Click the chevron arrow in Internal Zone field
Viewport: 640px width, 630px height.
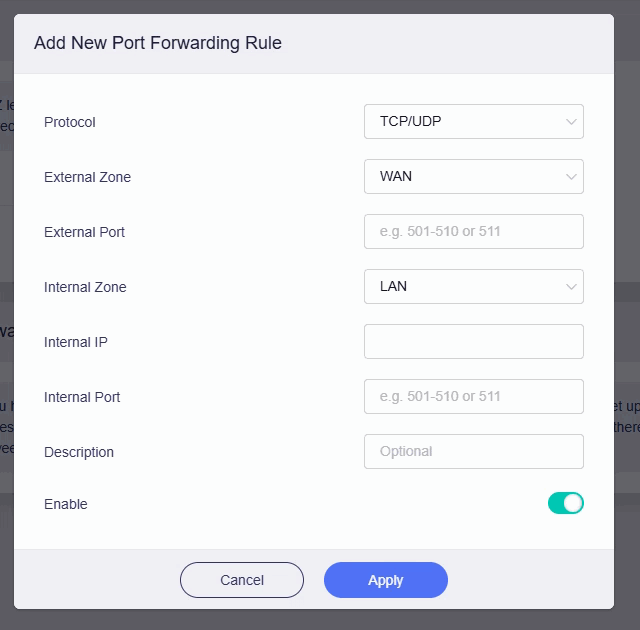[x=571, y=287]
